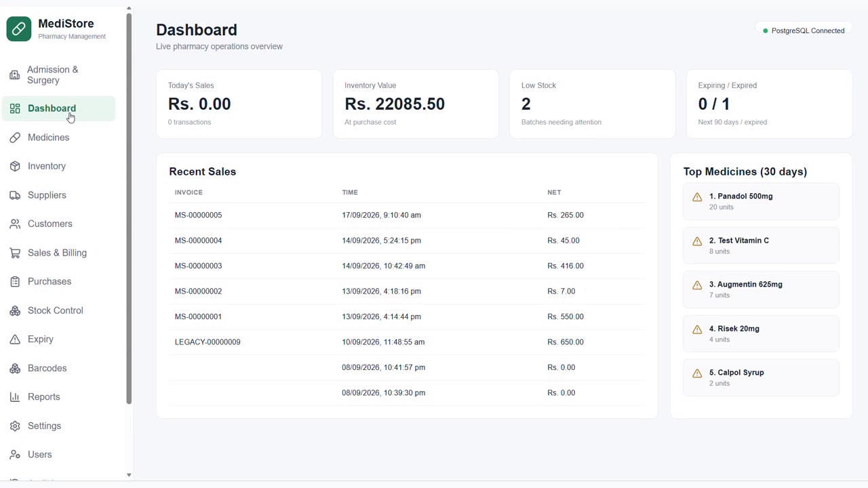Click the NET column header

coord(554,192)
